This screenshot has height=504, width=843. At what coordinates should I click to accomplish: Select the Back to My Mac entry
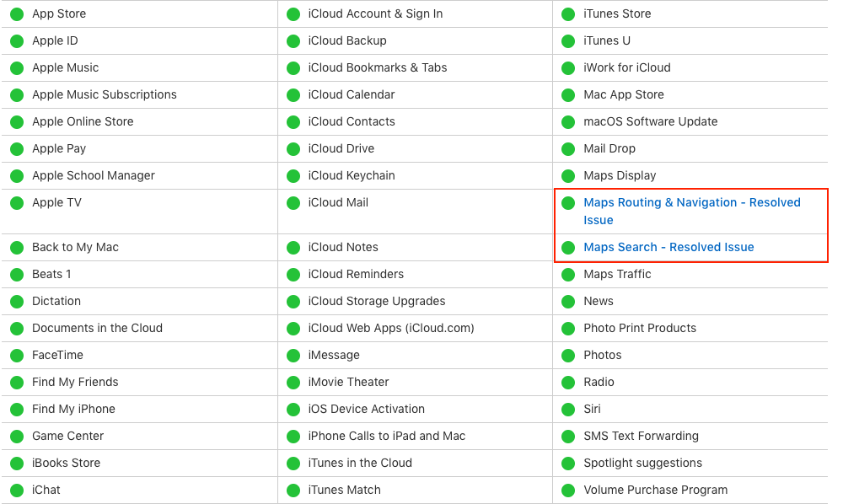tap(75, 247)
